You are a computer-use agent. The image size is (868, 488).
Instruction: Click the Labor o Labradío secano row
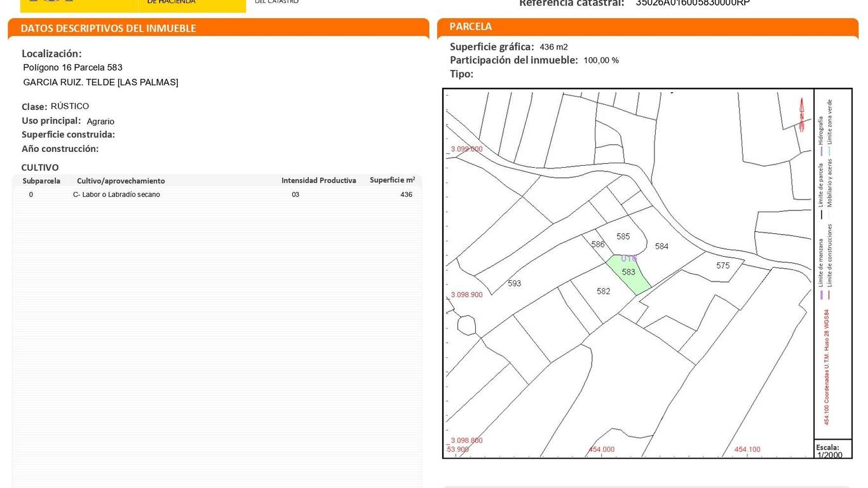click(116, 194)
